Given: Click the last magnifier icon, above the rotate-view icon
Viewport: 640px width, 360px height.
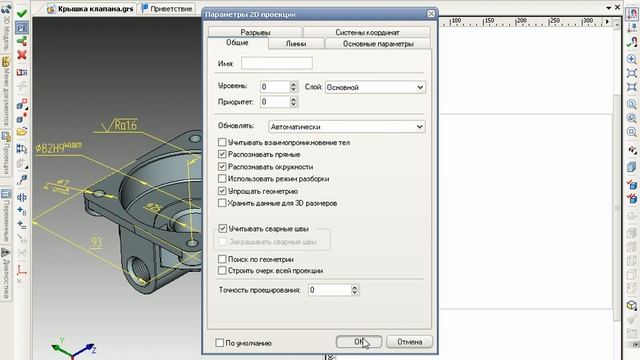Looking at the screenshot, I should tap(631, 132).
